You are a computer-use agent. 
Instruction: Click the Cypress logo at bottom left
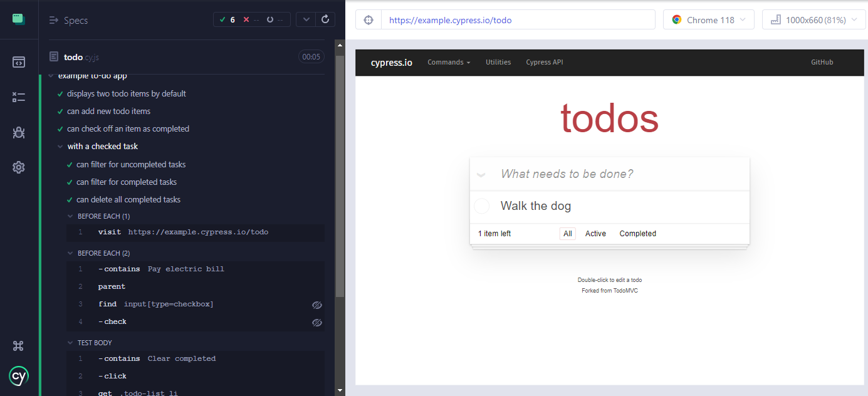point(19,376)
